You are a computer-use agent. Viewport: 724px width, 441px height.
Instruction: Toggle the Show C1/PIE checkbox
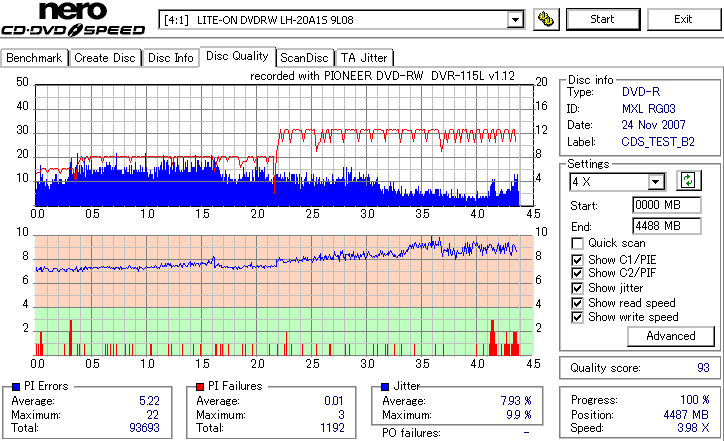pos(577,260)
